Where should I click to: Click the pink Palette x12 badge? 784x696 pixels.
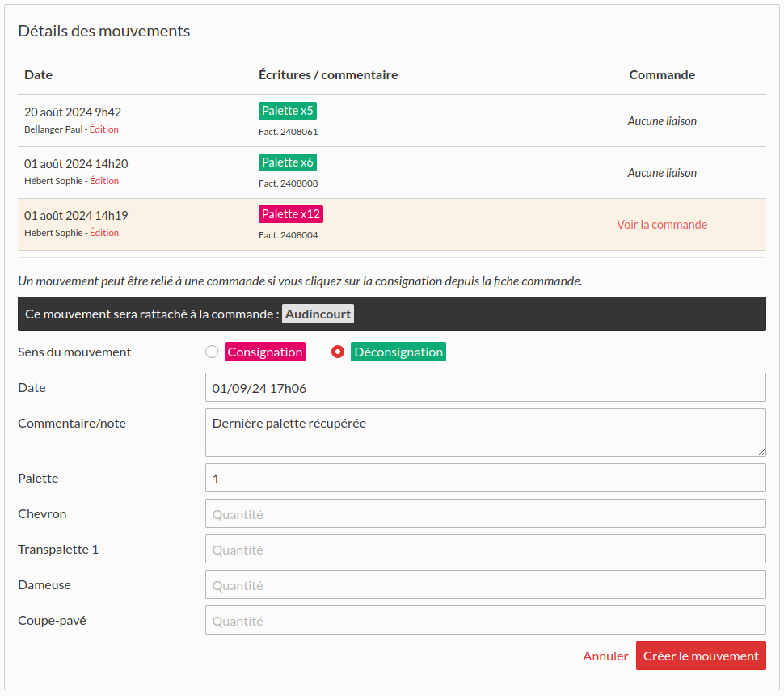click(x=291, y=214)
